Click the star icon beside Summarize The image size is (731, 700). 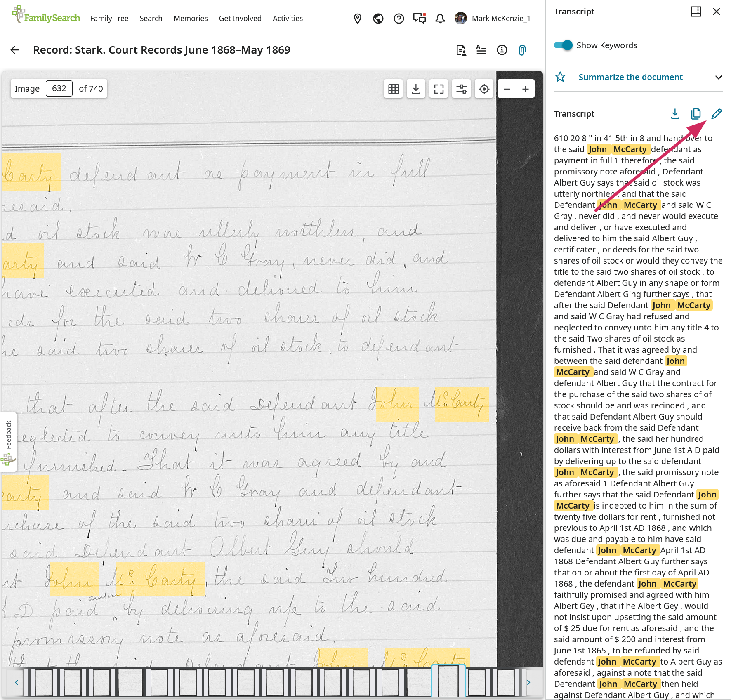560,77
